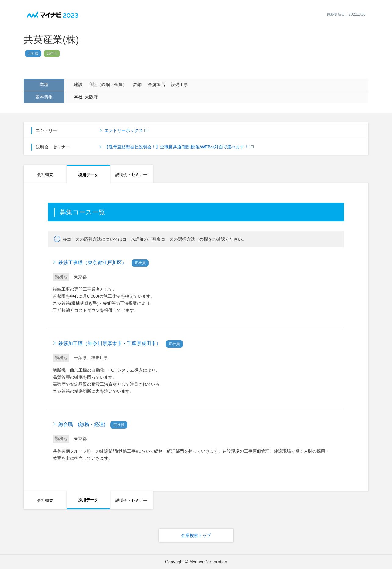Click company name 共英産業(株)
The height and width of the screenshot is (569, 392).
pos(51,40)
